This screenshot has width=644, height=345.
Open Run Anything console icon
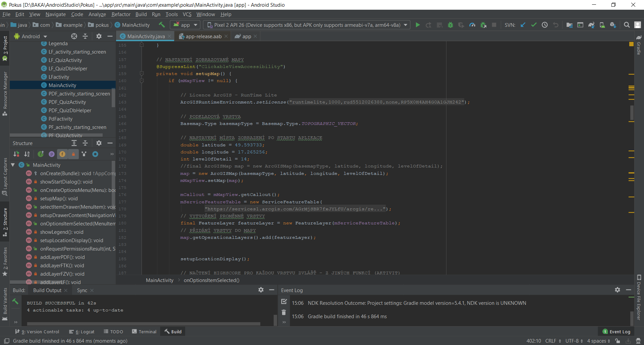[580, 25]
